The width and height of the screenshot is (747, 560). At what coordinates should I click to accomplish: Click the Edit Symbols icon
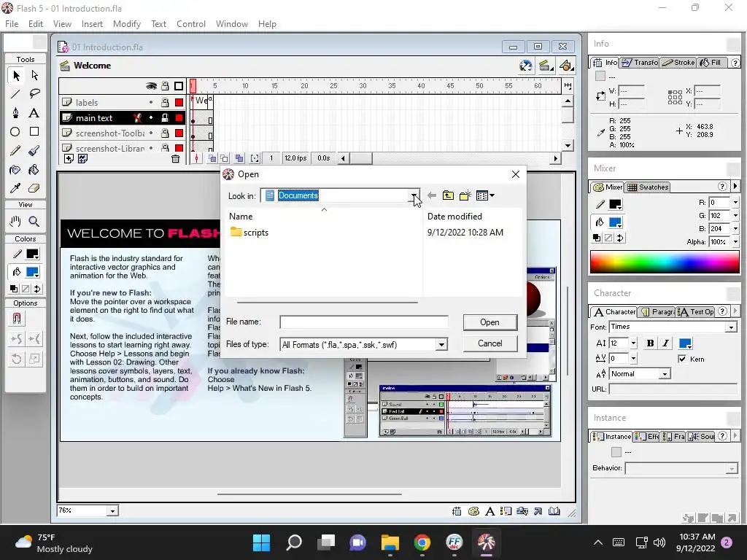click(565, 66)
